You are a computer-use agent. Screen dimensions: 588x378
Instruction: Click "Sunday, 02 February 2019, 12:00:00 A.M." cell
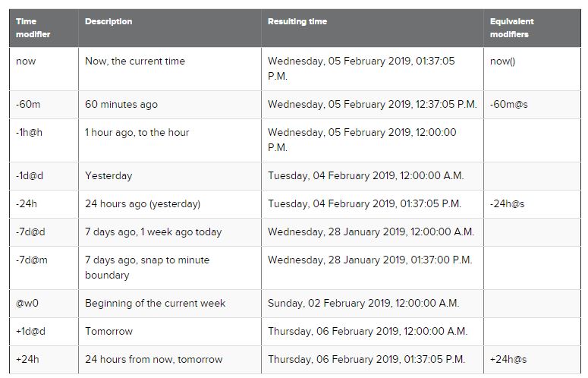pyautogui.click(x=363, y=304)
